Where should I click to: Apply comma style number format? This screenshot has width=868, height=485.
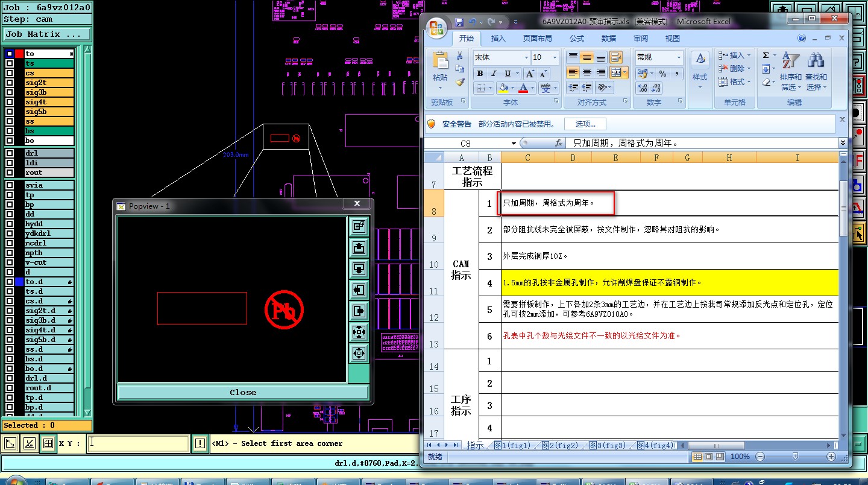(x=677, y=74)
